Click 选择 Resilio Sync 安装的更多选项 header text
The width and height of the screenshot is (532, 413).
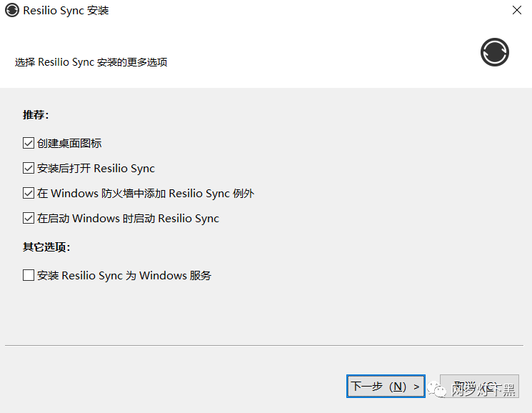pos(91,62)
